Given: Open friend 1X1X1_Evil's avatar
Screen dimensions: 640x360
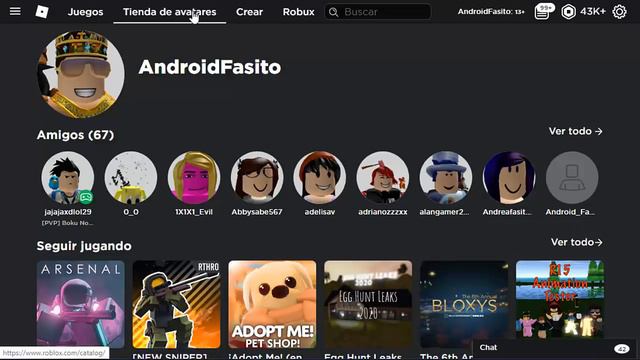Looking at the screenshot, I should click(x=194, y=178).
